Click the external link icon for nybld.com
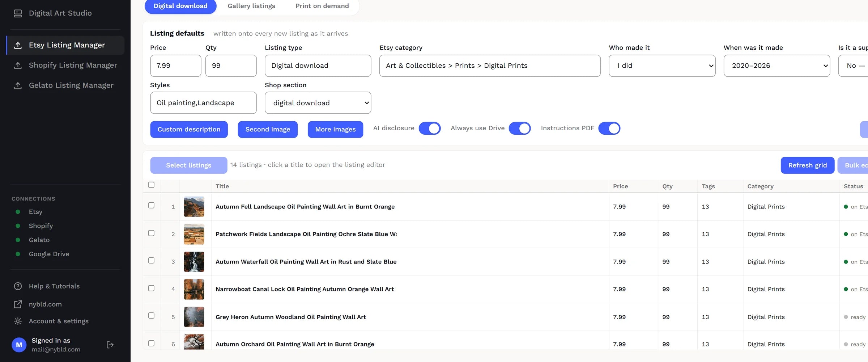The image size is (868, 362). (18, 304)
